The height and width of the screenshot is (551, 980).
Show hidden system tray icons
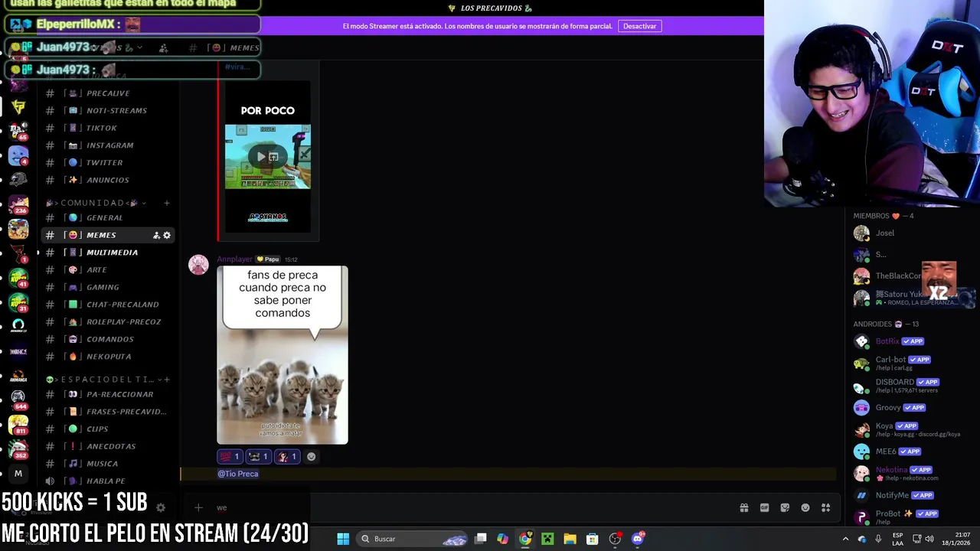point(845,539)
